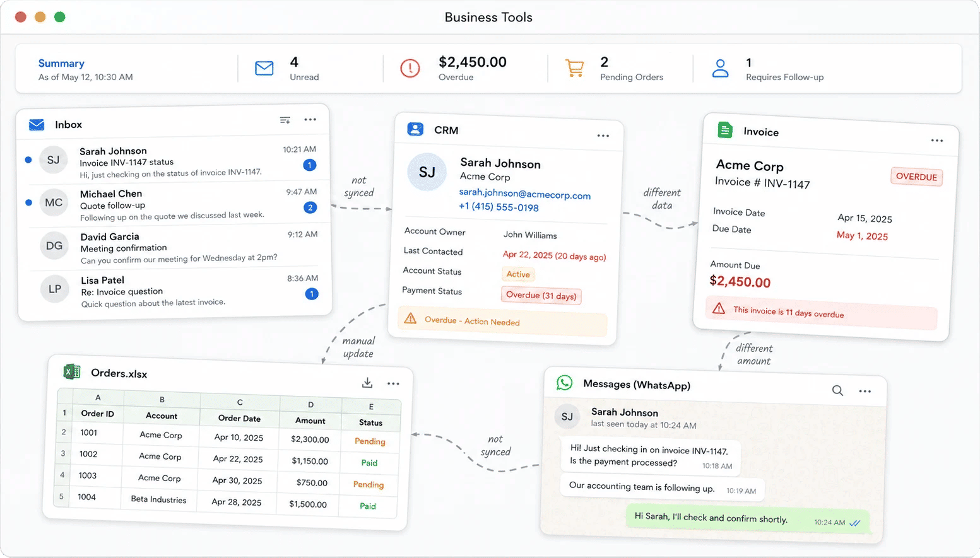The image size is (980, 558).
Task: Click the $2,450.00 Overdue summary value
Action: 473,62
